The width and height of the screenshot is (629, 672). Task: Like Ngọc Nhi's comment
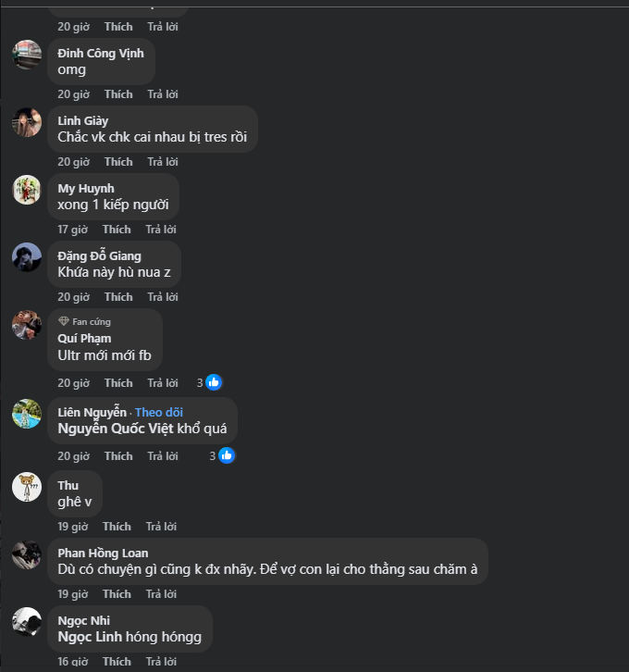[x=117, y=662]
